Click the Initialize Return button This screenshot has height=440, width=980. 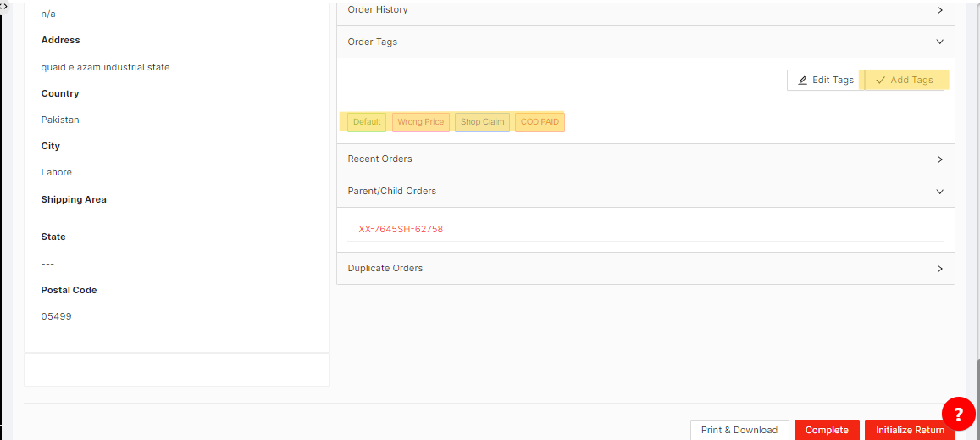point(910,430)
